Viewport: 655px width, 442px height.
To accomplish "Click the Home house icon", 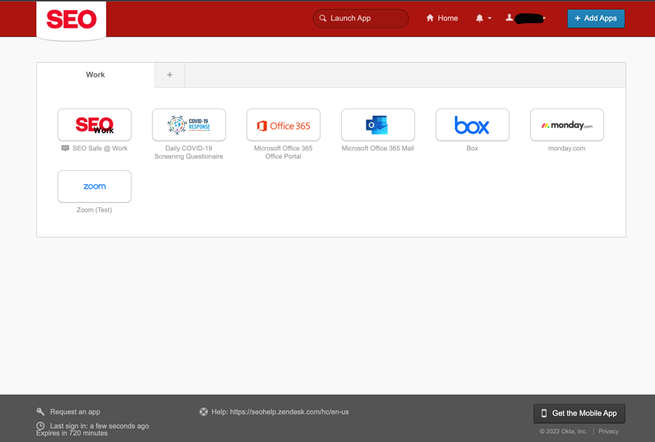I will (x=430, y=18).
